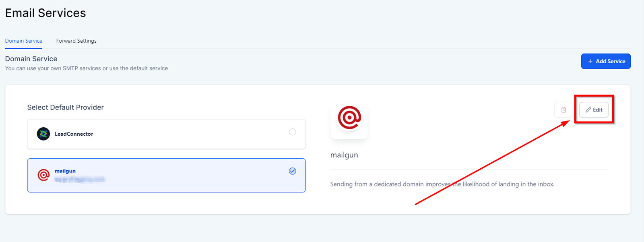Click the plus icon in Add Service
The image size is (644, 242).
coord(590,61)
